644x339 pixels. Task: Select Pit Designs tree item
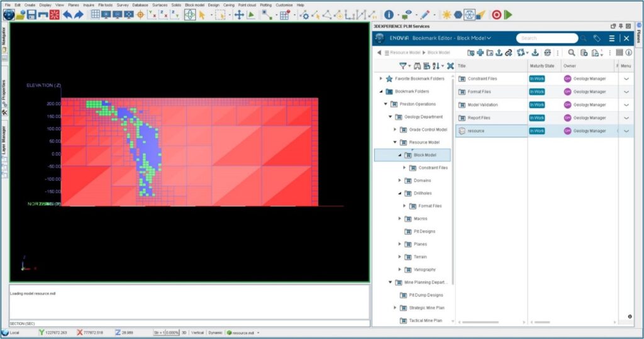[x=425, y=231]
